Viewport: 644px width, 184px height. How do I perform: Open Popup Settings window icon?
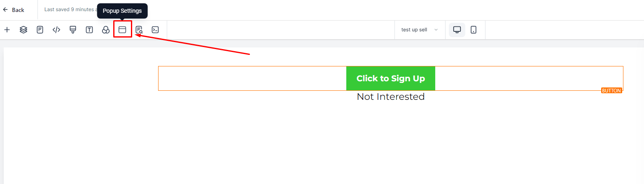[x=122, y=30]
